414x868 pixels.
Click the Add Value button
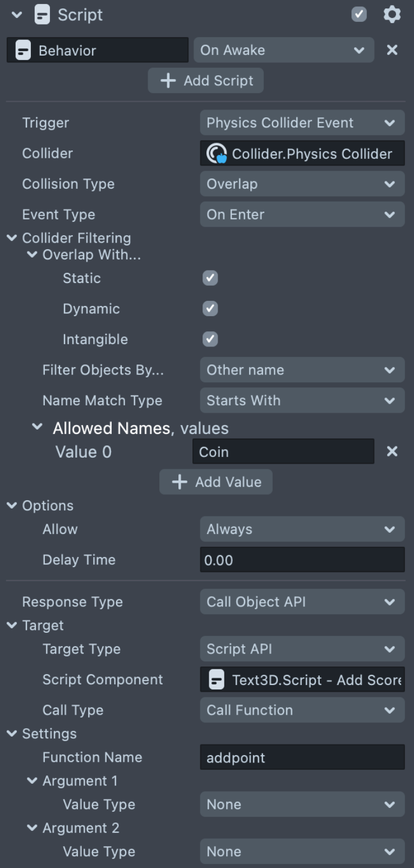click(x=216, y=482)
